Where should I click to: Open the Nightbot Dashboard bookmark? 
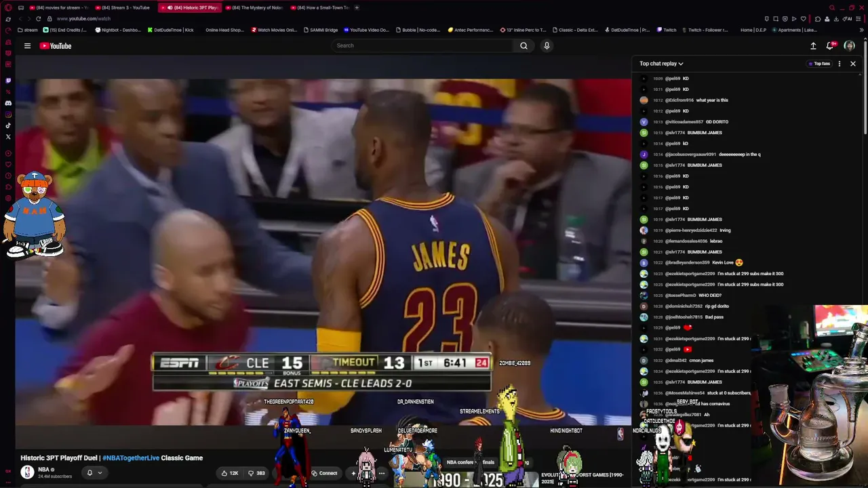tap(118, 30)
